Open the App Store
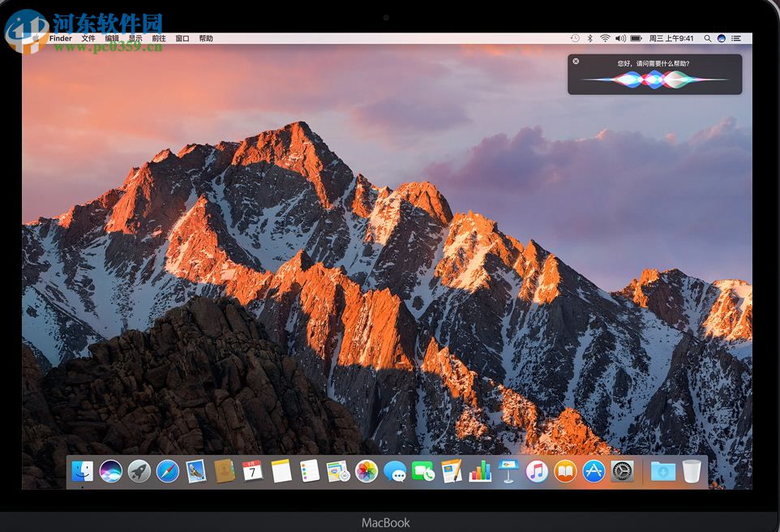 coord(594,471)
